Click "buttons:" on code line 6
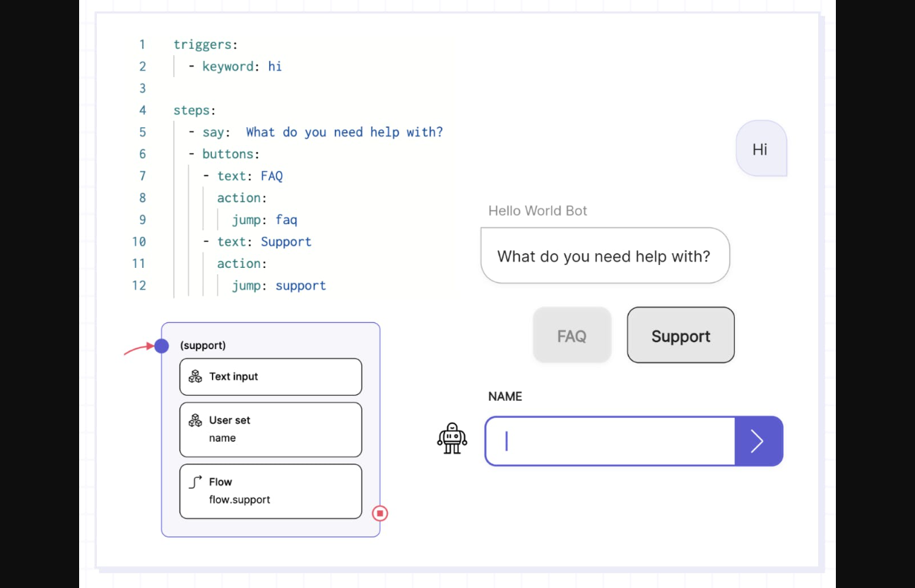Viewport: 915px width, 588px height. click(231, 154)
